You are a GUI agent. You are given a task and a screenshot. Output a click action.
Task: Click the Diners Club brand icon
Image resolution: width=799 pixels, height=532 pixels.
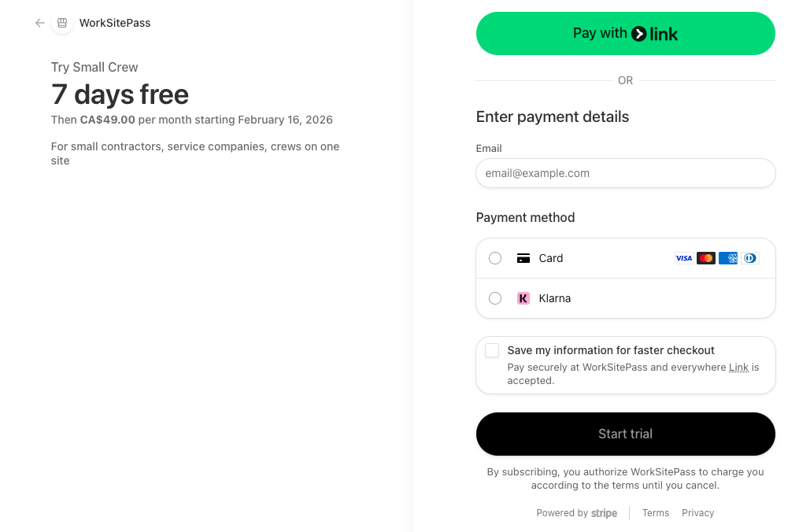(x=749, y=257)
